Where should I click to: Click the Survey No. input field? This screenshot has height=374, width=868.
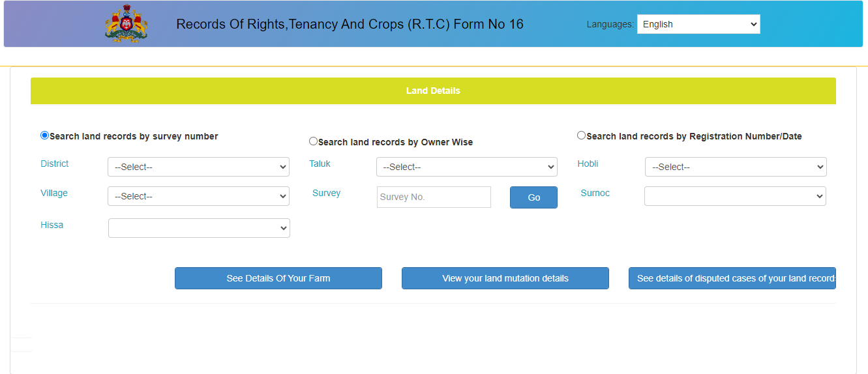(434, 197)
